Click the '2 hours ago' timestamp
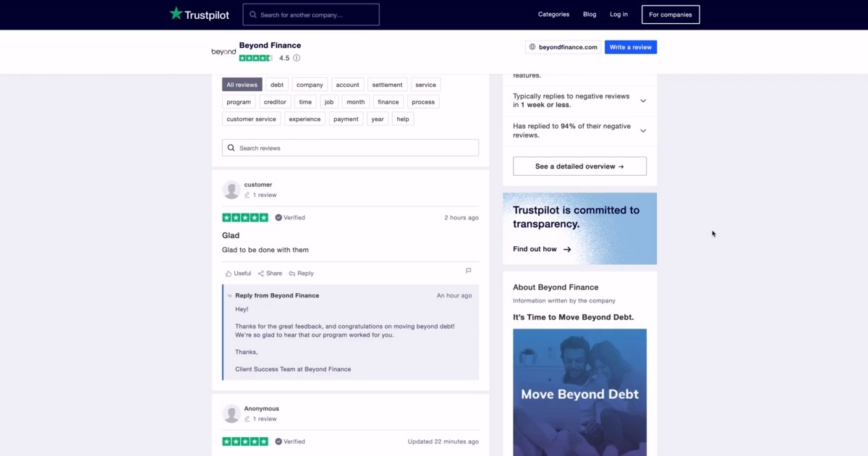This screenshot has width=868, height=456. 461,217
